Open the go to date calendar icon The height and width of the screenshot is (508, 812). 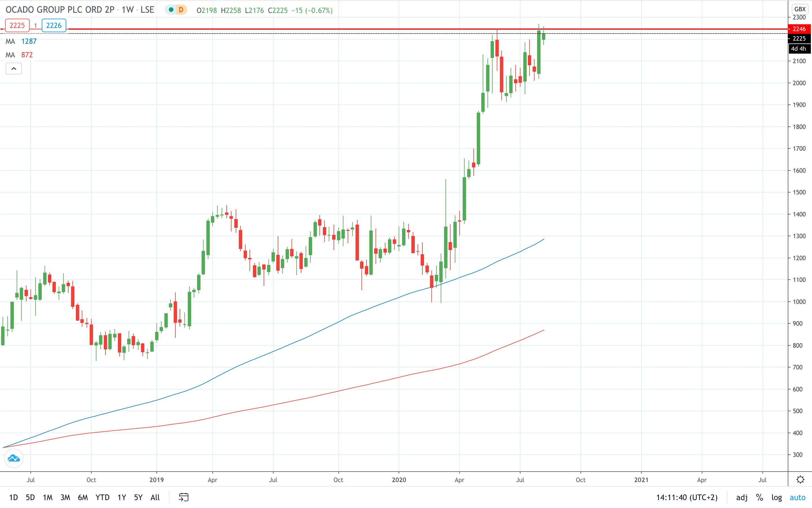click(184, 497)
